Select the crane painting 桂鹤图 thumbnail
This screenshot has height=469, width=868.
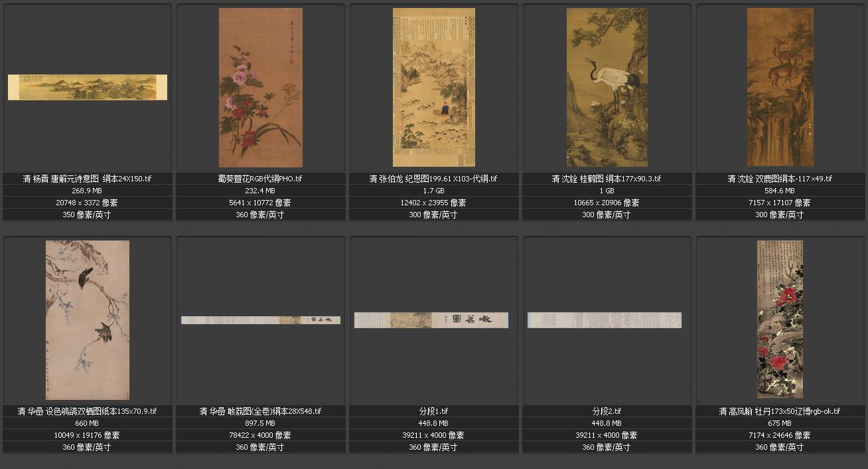607,88
